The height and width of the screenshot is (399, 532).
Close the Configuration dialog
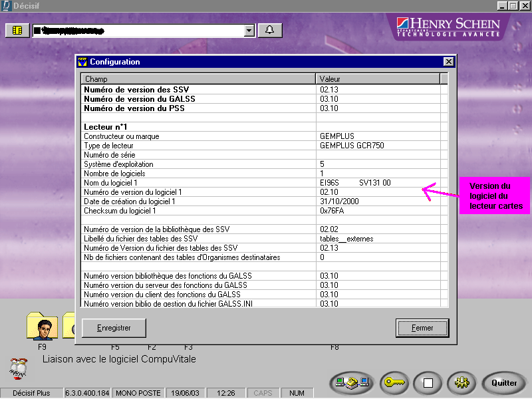(x=448, y=62)
